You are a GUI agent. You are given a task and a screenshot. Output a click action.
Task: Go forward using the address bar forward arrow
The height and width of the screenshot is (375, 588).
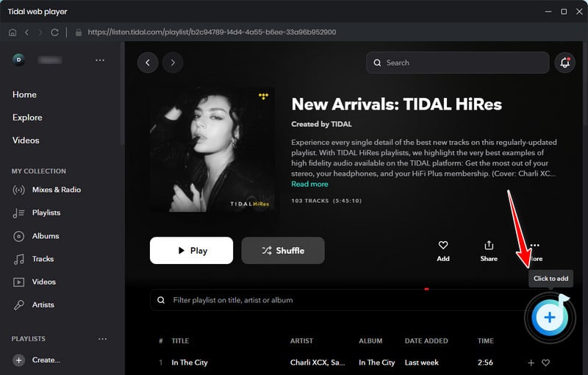(x=40, y=32)
